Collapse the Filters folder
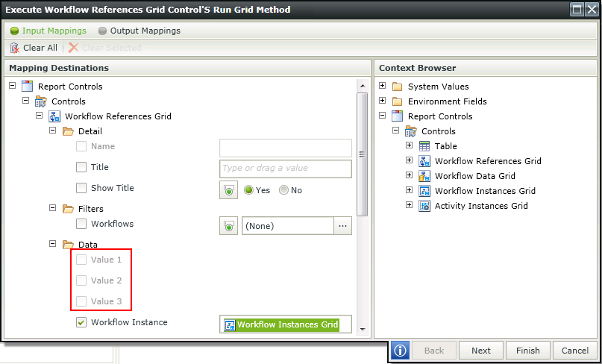The width and height of the screenshot is (602, 364). pyautogui.click(x=53, y=207)
